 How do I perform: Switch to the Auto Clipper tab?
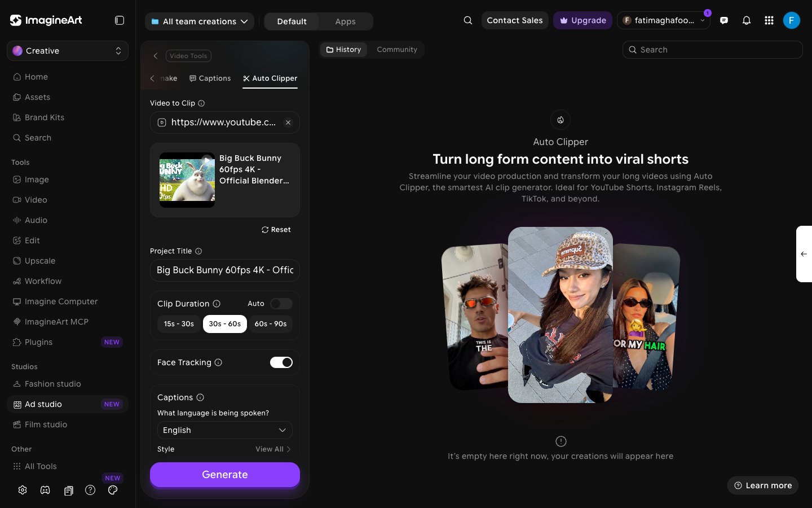tap(270, 78)
